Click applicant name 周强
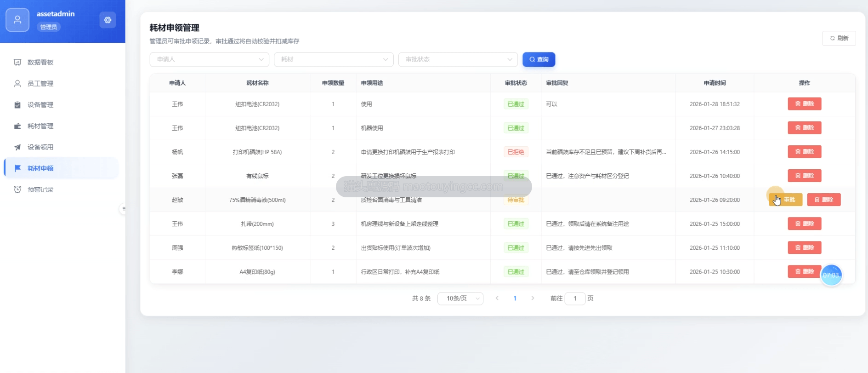Image resolution: width=868 pixels, height=373 pixels. [x=177, y=248]
